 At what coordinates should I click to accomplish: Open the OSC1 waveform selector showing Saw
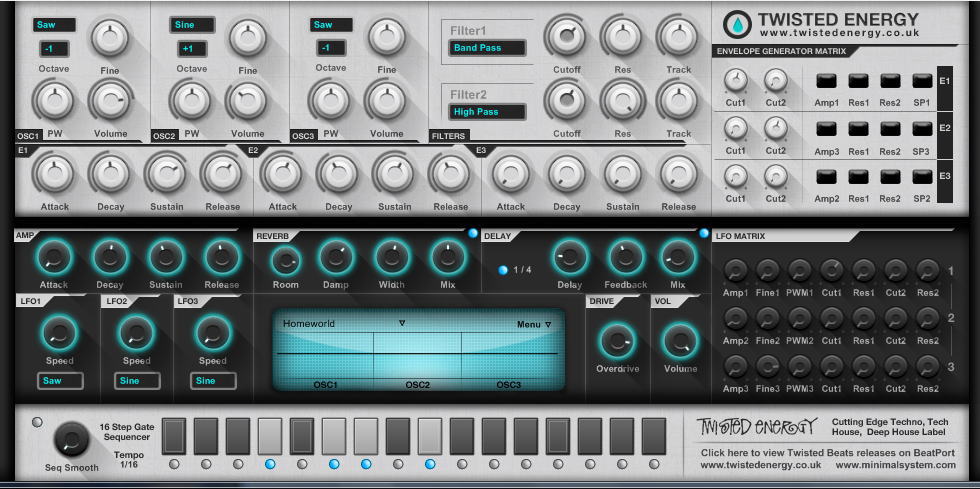pos(54,25)
